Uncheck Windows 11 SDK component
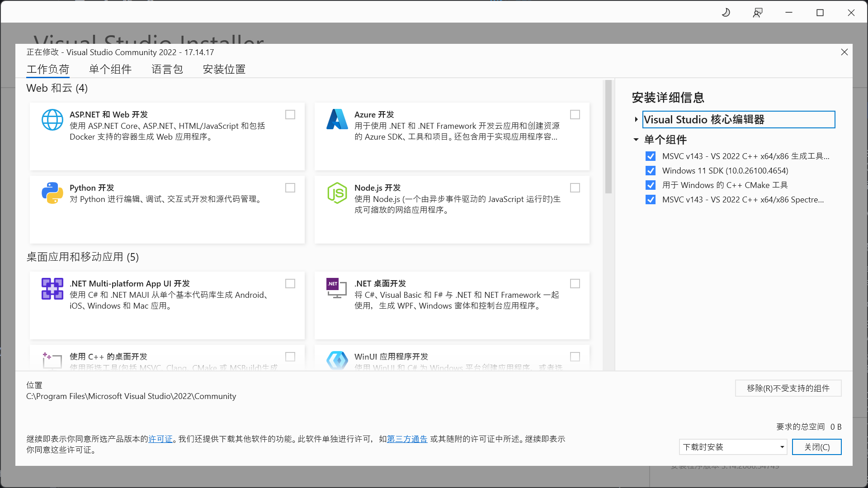 pyautogui.click(x=651, y=171)
